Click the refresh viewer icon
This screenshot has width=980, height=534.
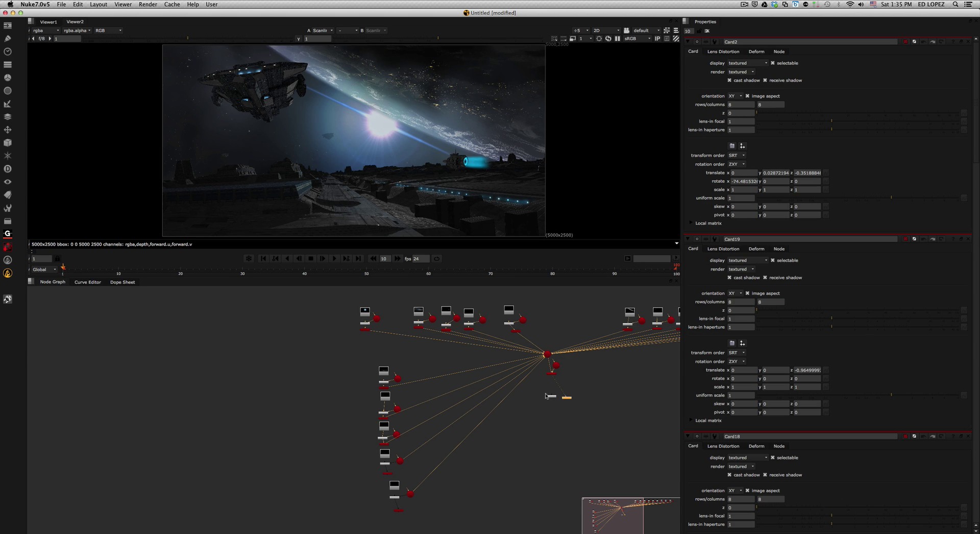pyautogui.click(x=608, y=38)
